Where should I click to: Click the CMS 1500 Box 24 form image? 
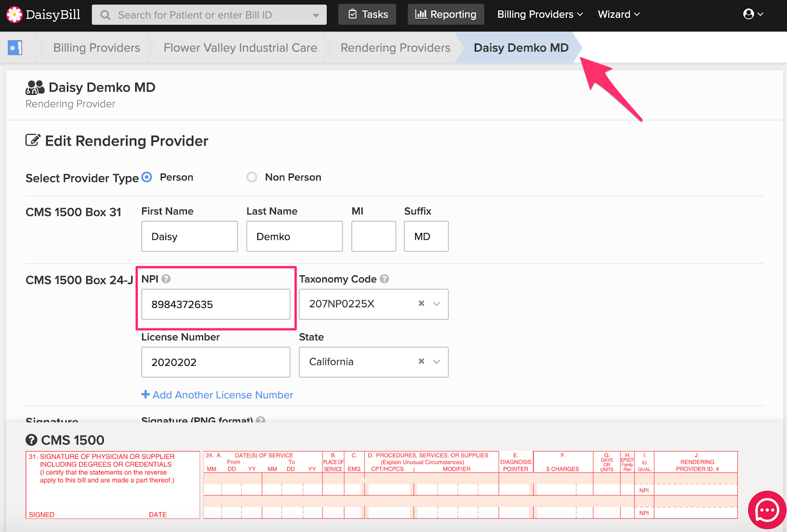tap(471, 485)
